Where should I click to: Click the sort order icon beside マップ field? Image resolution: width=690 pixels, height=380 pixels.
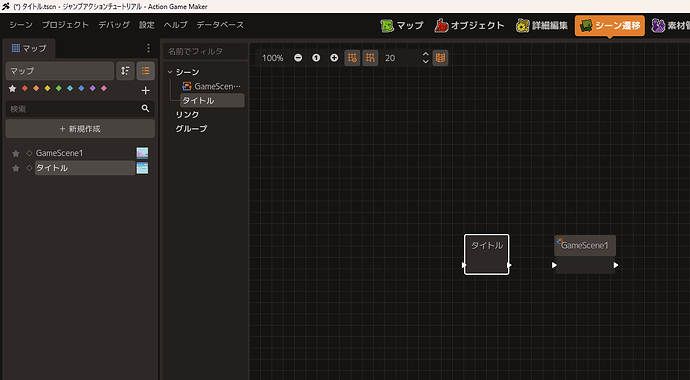[125, 71]
